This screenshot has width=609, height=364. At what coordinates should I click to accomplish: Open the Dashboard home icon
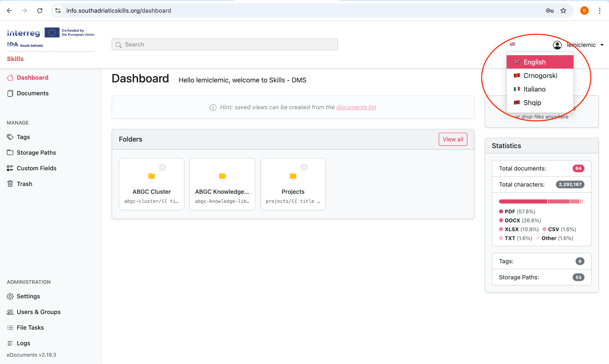point(10,78)
